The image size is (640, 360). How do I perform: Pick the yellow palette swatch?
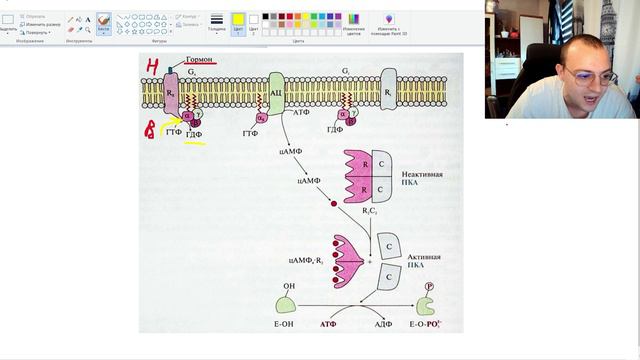[306, 16]
